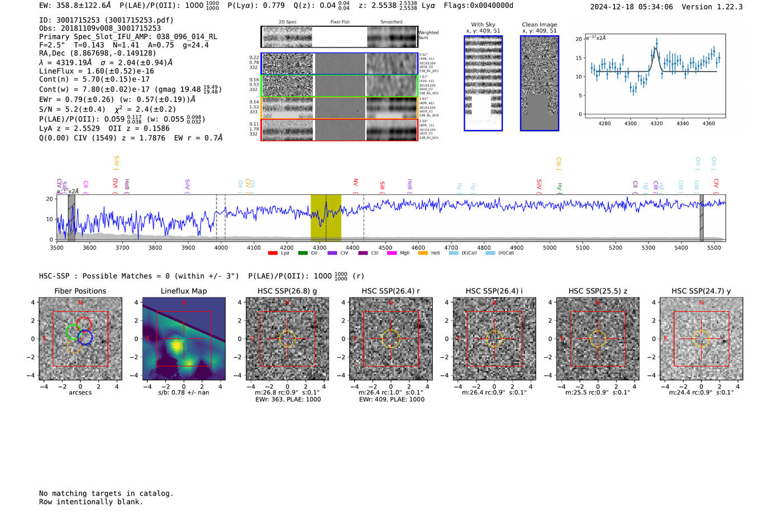Select the Weighted Sum smoothed cutout
Viewport: 782px width, 532px height.
[392, 37]
